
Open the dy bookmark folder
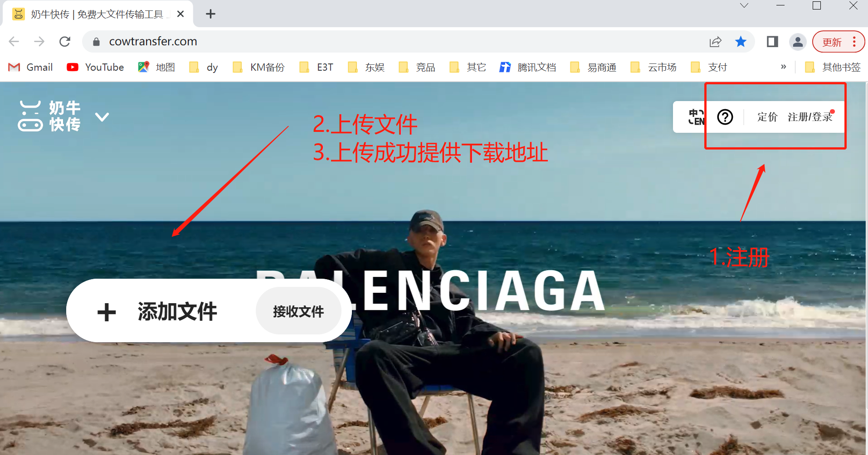pos(204,67)
